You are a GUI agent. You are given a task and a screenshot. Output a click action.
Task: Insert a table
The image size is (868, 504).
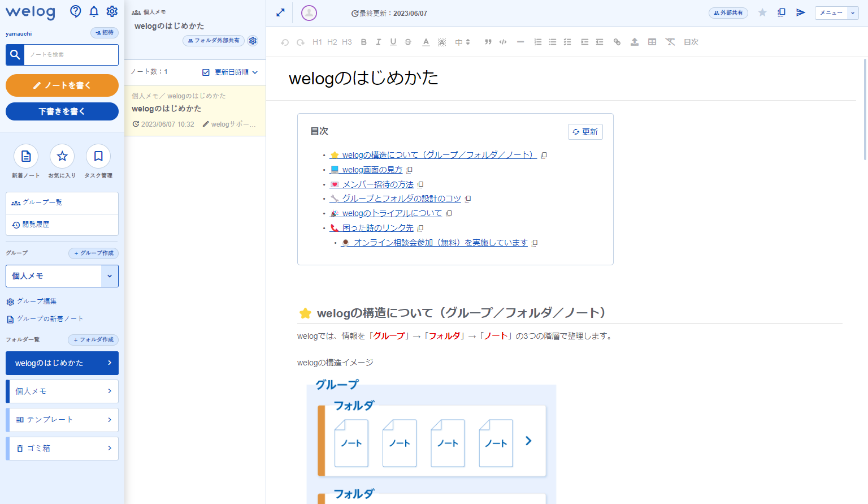pos(652,42)
